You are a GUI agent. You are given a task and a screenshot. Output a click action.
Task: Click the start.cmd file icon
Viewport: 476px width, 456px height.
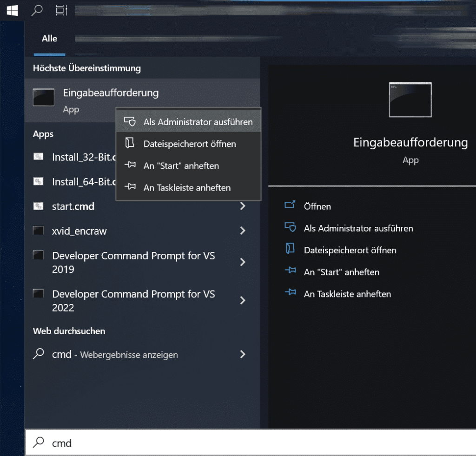(x=39, y=206)
